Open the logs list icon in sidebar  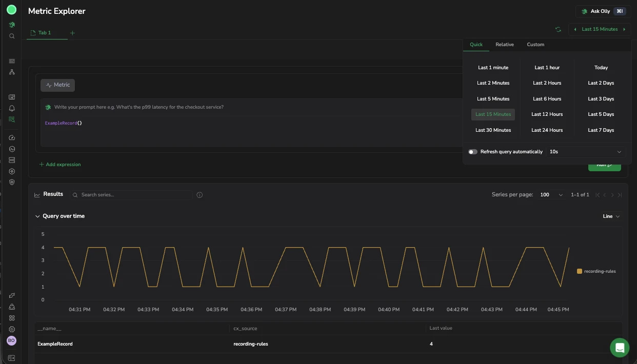[12, 60]
